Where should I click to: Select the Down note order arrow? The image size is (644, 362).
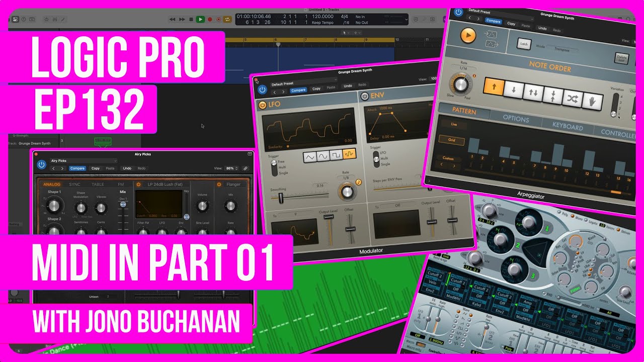[x=513, y=90]
